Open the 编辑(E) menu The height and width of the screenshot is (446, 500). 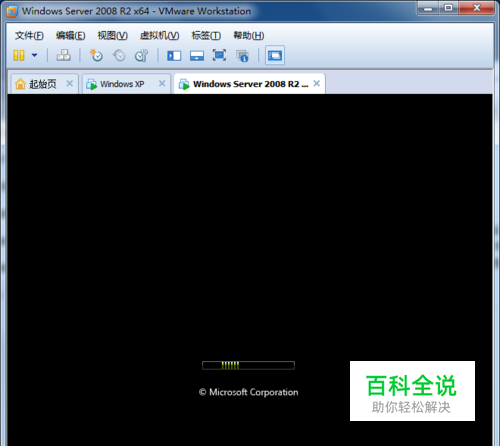tap(70, 35)
